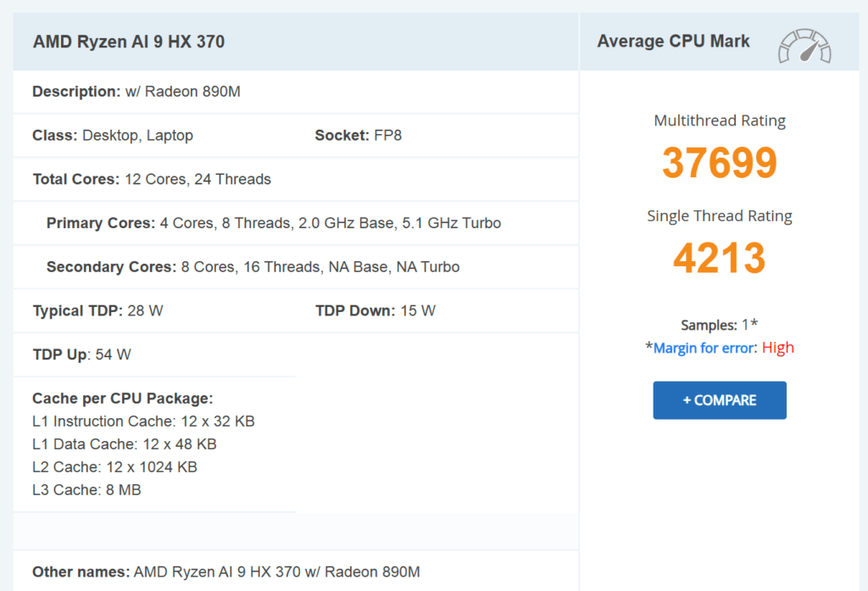This screenshot has width=868, height=591.
Task: Select the single thread score 4213
Action: (720, 258)
